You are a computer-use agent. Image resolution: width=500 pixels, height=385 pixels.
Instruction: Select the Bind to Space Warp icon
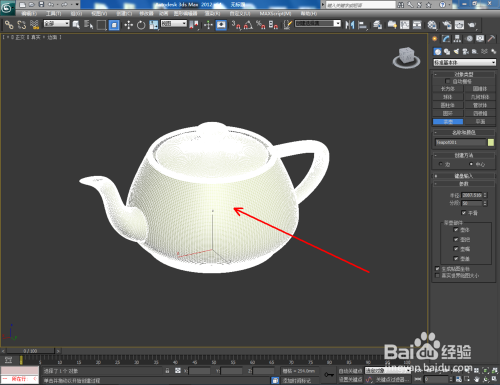tap(34, 25)
